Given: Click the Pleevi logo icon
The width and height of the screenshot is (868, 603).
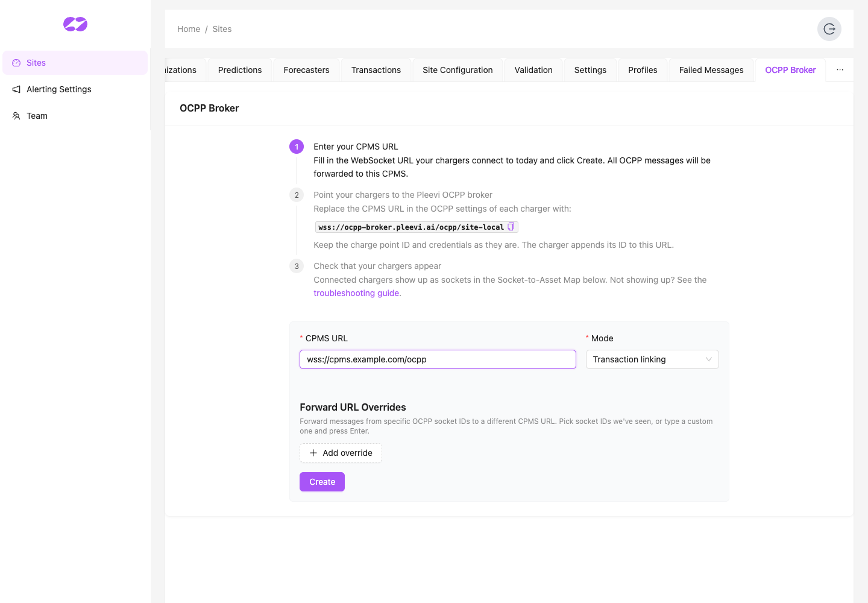Looking at the screenshot, I should (x=75, y=24).
